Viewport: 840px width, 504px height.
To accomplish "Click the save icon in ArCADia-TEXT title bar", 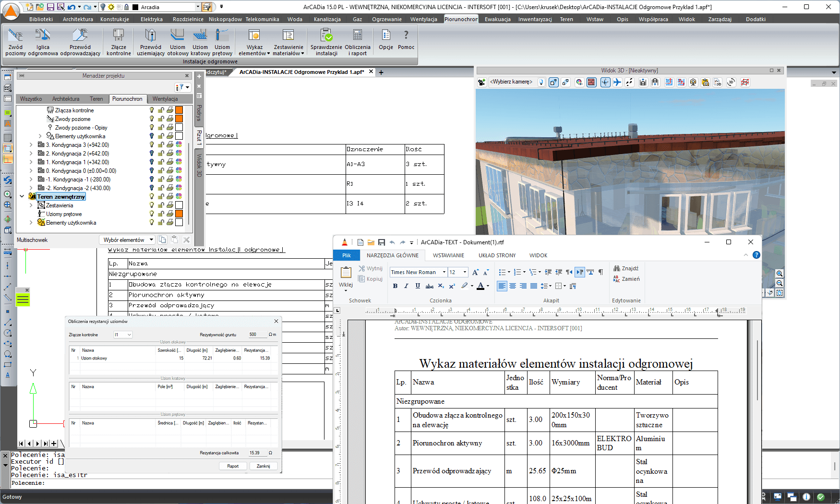I will [x=382, y=242].
